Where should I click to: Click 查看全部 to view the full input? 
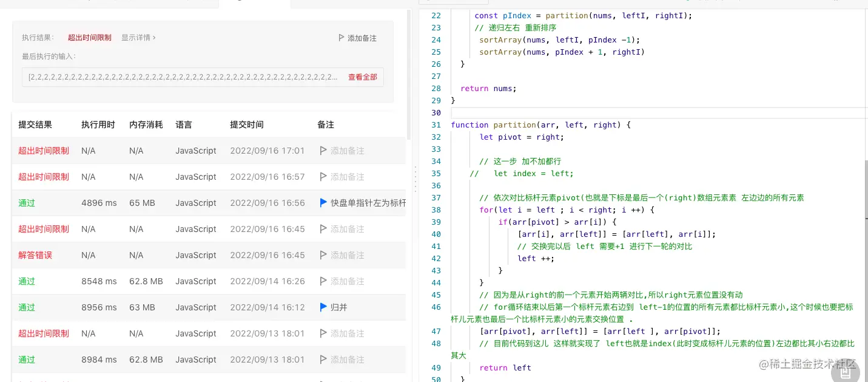pos(362,77)
